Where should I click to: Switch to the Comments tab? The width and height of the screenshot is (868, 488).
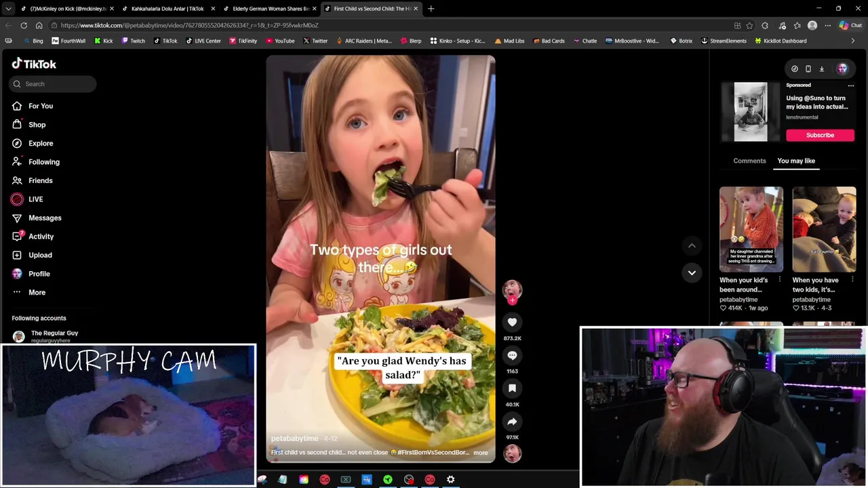(749, 161)
